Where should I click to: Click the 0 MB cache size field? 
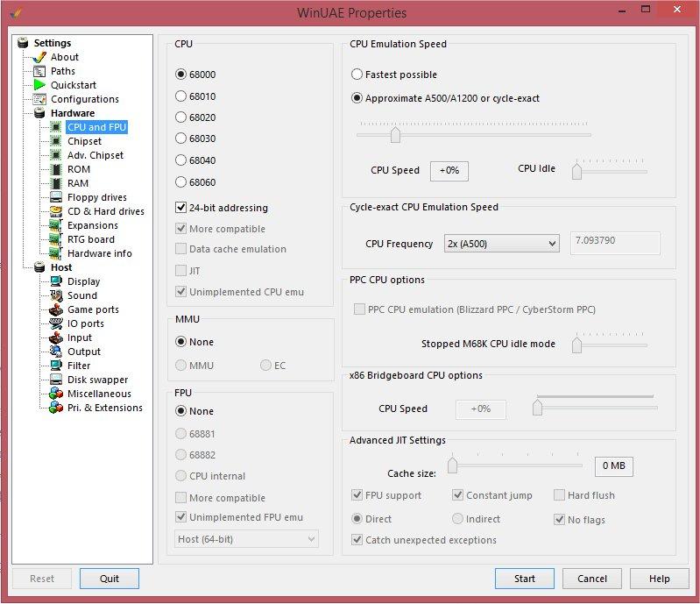(614, 466)
